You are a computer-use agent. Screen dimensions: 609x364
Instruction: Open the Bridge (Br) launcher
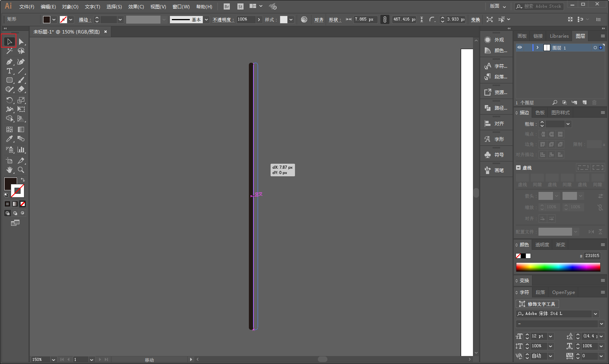[227, 6]
